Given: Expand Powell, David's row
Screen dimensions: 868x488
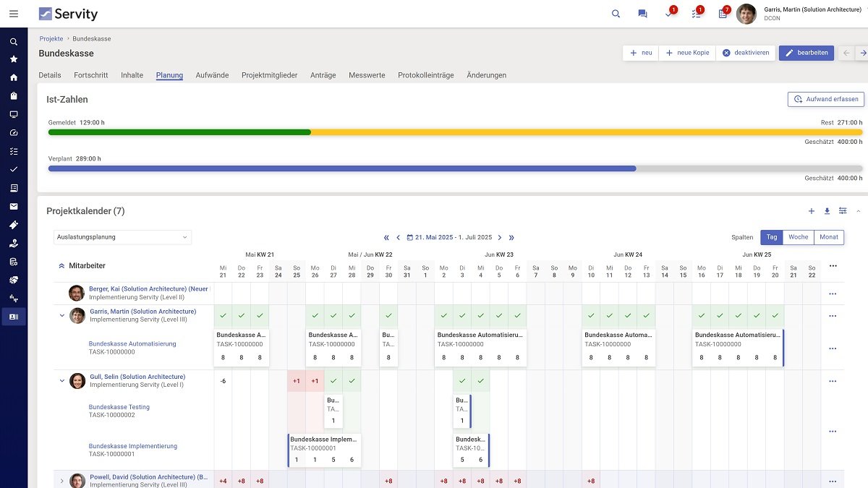Looking at the screenshot, I should (x=62, y=481).
